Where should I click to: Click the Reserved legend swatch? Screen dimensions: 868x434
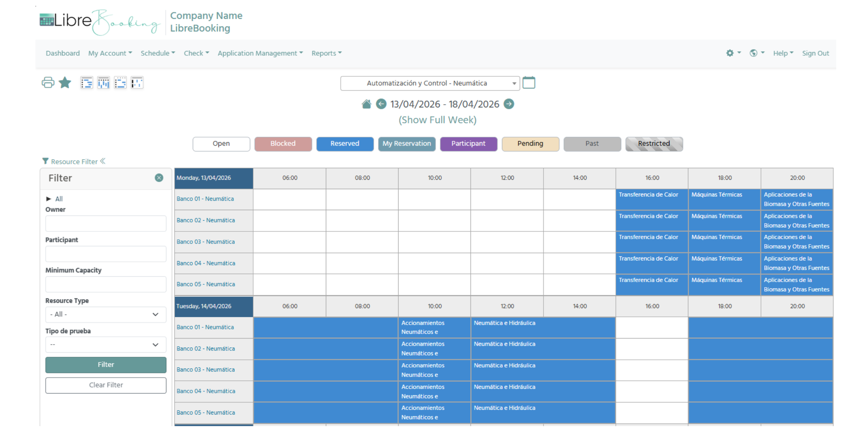[x=345, y=144]
